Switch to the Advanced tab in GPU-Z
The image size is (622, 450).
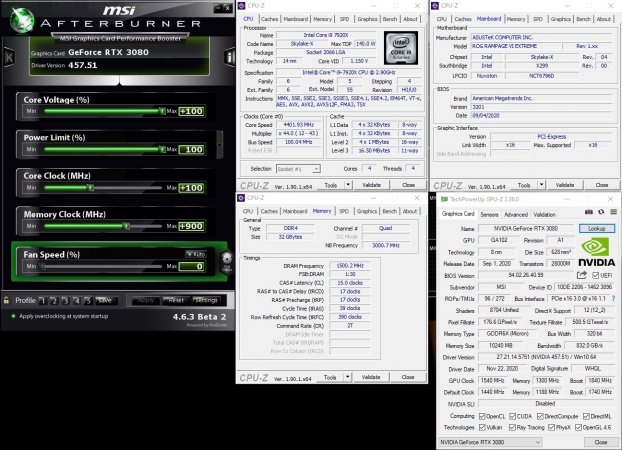[x=516, y=214]
